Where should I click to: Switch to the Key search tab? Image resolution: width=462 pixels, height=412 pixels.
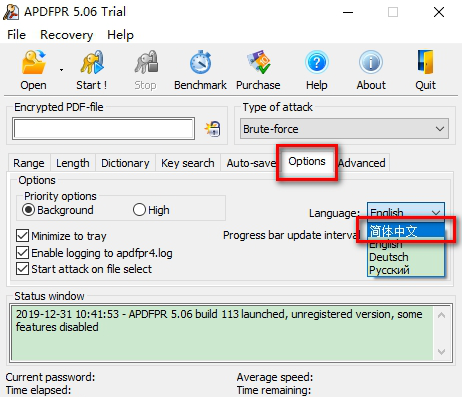coord(188,163)
